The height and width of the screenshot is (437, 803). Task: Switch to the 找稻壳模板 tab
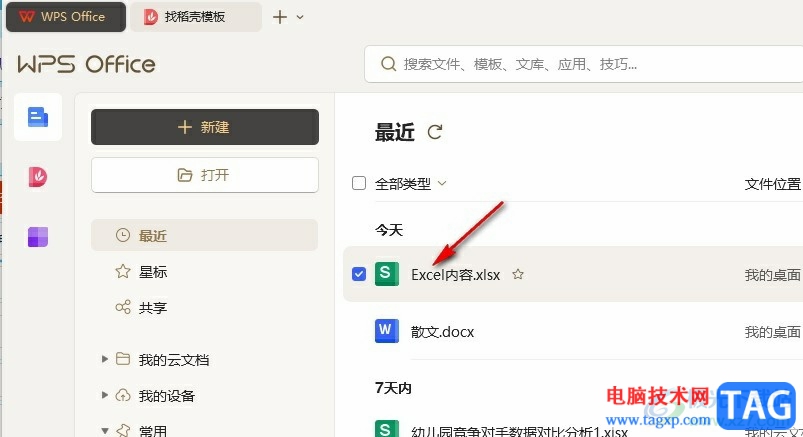coord(196,17)
